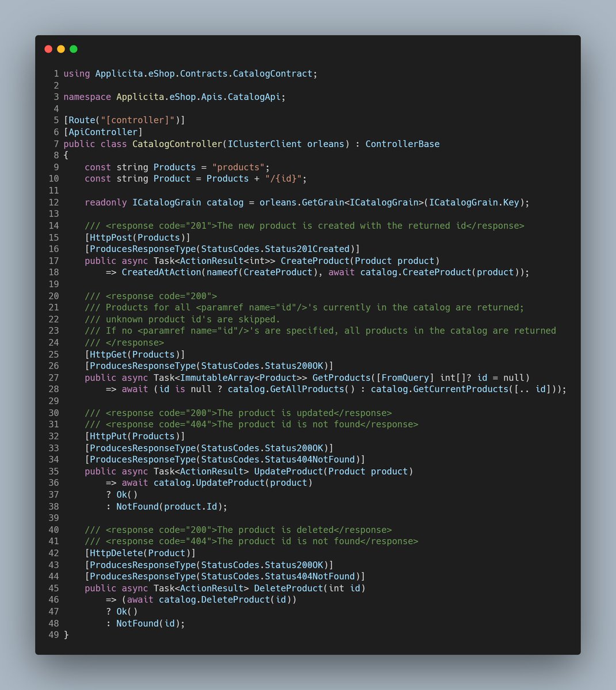
Task: Click the 'using' keyword on line 1
Action: point(76,74)
